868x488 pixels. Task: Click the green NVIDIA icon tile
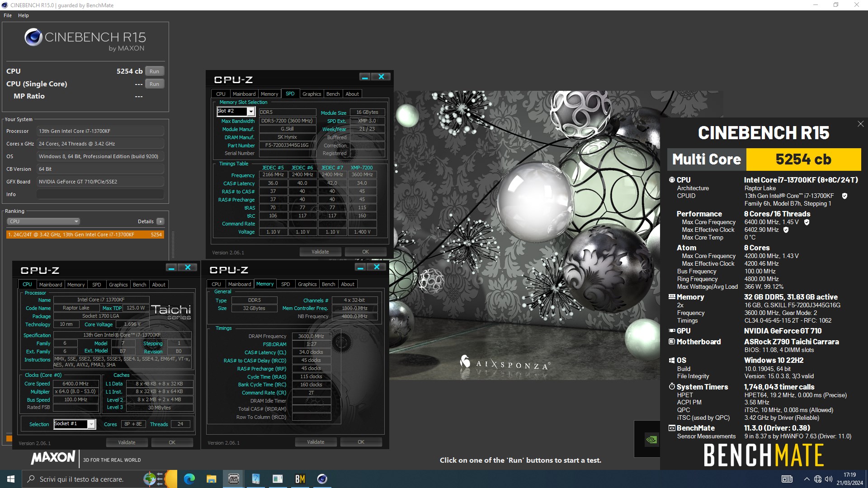coord(651,439)
